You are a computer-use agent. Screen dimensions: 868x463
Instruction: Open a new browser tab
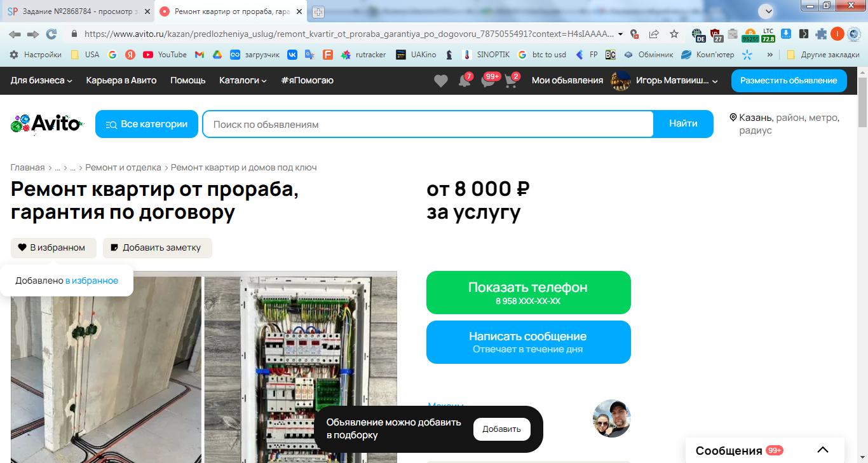point(318,11)
